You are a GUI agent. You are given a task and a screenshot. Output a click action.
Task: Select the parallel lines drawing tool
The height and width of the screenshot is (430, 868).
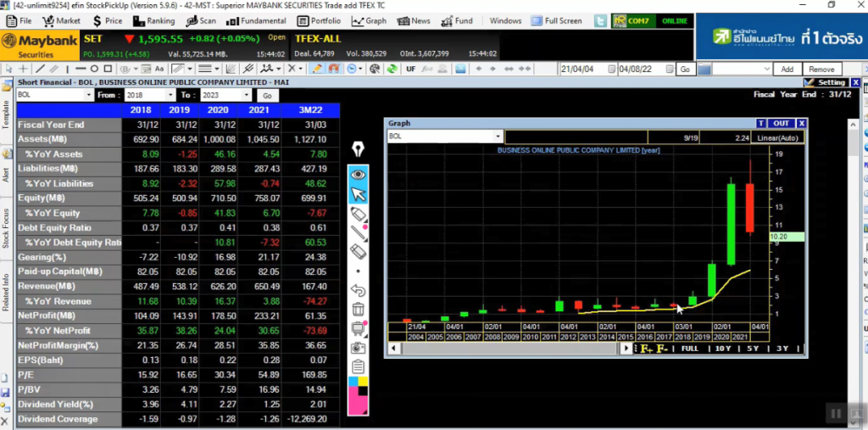click(53, 69)
